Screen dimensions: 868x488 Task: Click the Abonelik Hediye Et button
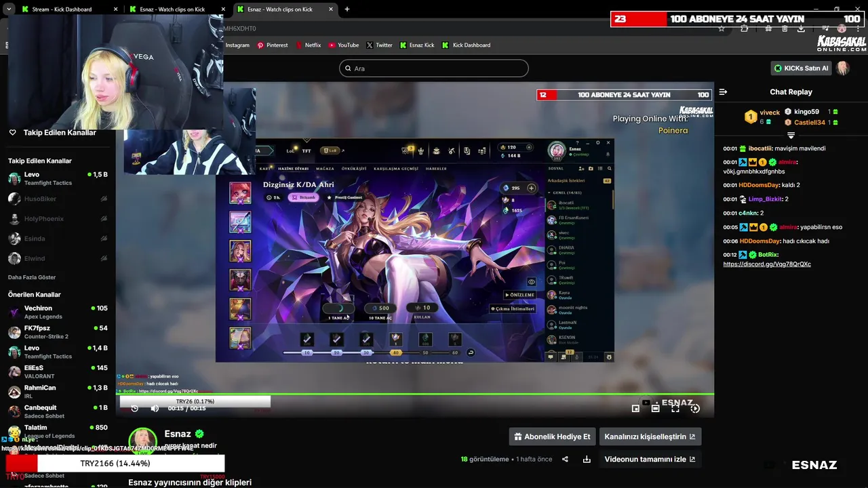tap(552, 436)
